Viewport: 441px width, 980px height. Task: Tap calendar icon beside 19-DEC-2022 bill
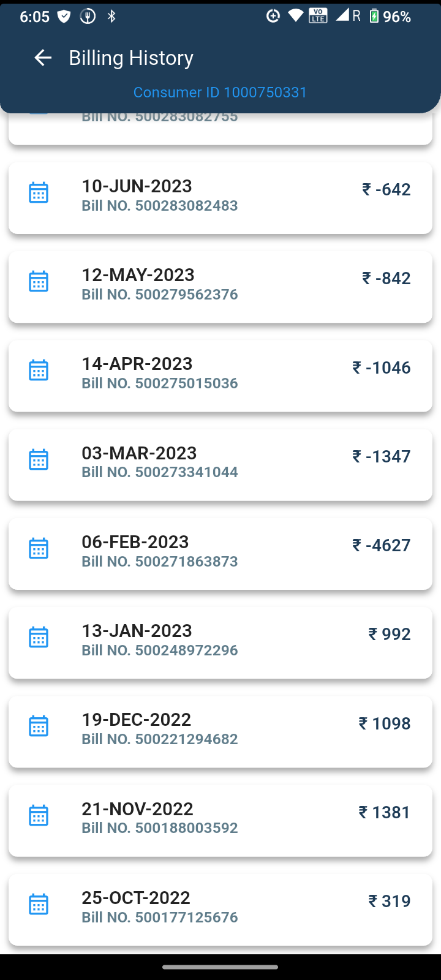coord(39,726)
